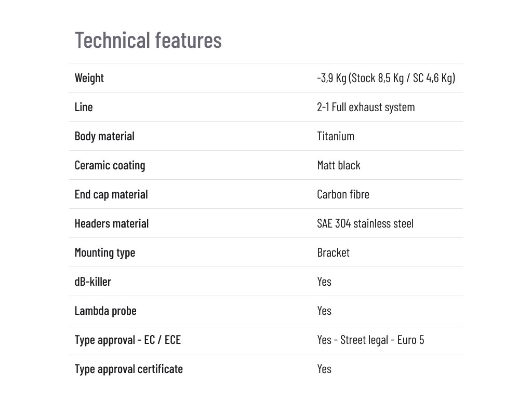Select the Headers material label
Viewport: 532px width, 399px height.
click(x=112, y=224)
